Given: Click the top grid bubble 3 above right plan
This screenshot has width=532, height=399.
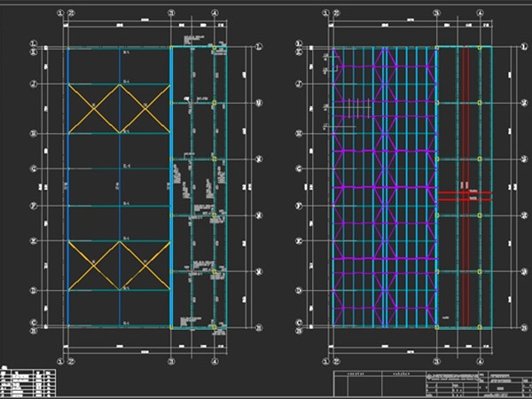Looking at the screenshot, I should (x=436, y=13).
